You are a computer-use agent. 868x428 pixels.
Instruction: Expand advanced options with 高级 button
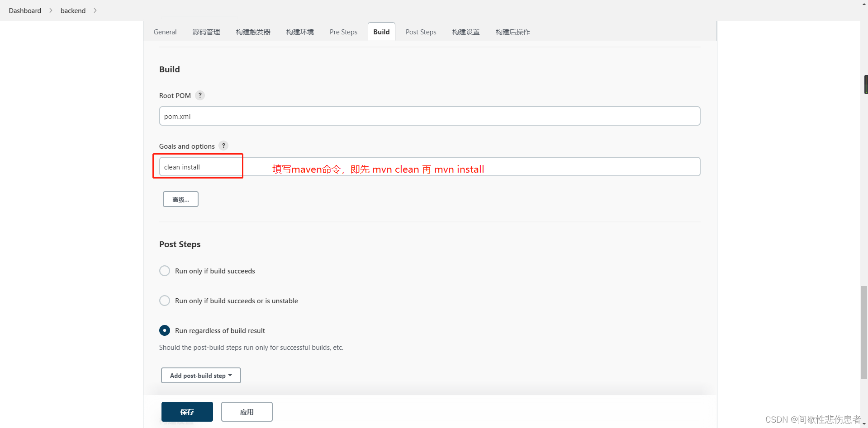(180, 199)
